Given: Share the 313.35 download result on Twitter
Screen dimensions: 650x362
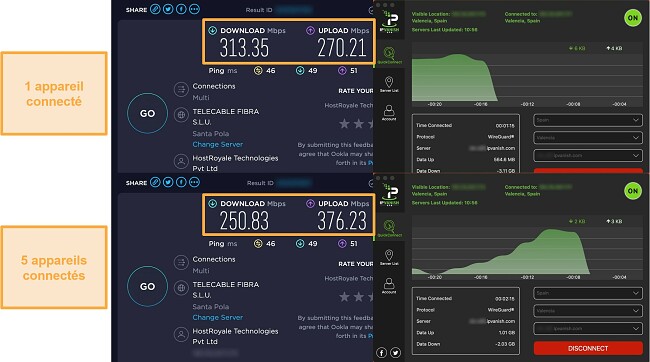Looking at the screenshot, I should (168, 9).
